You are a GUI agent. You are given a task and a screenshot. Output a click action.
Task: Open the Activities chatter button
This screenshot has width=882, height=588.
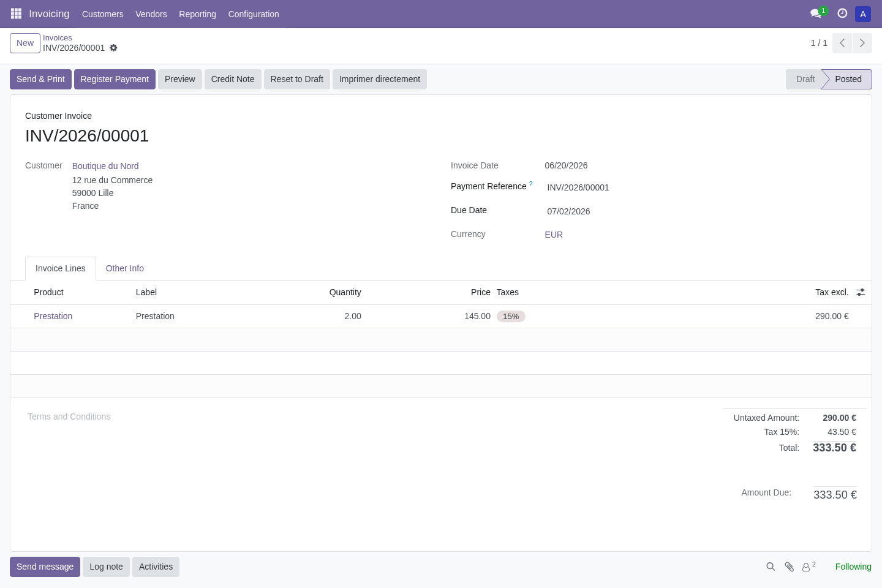point(156,567)
